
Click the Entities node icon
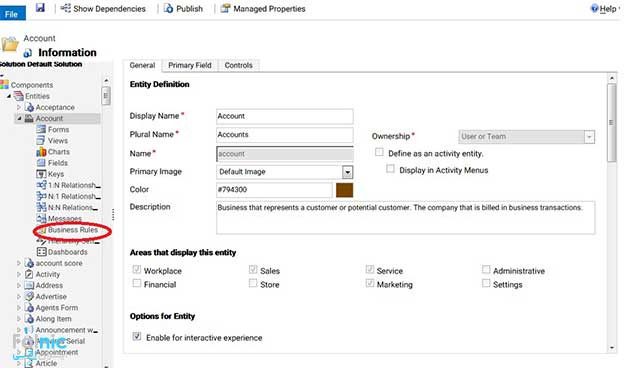pos(19,96)
